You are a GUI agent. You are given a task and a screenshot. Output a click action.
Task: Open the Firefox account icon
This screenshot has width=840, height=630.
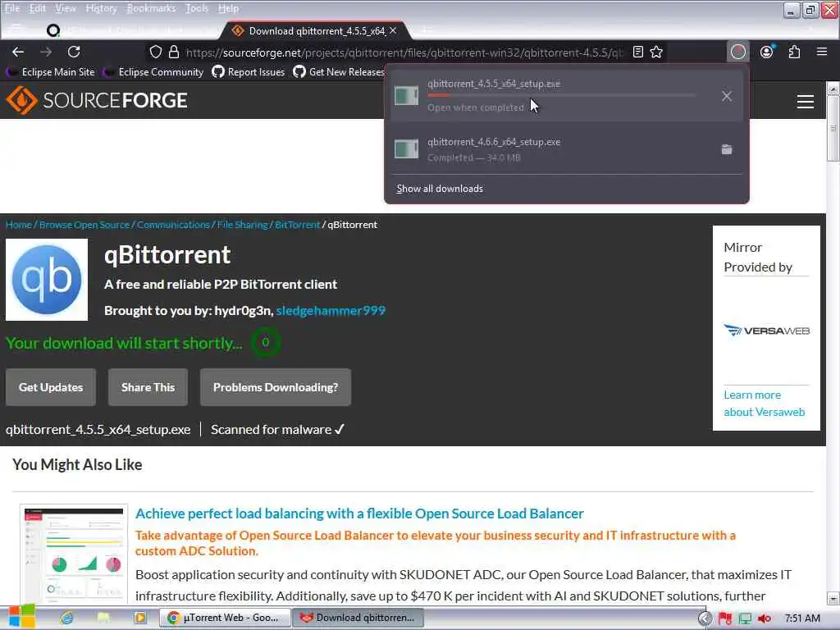pyautogui.click(x=767, y=52)
